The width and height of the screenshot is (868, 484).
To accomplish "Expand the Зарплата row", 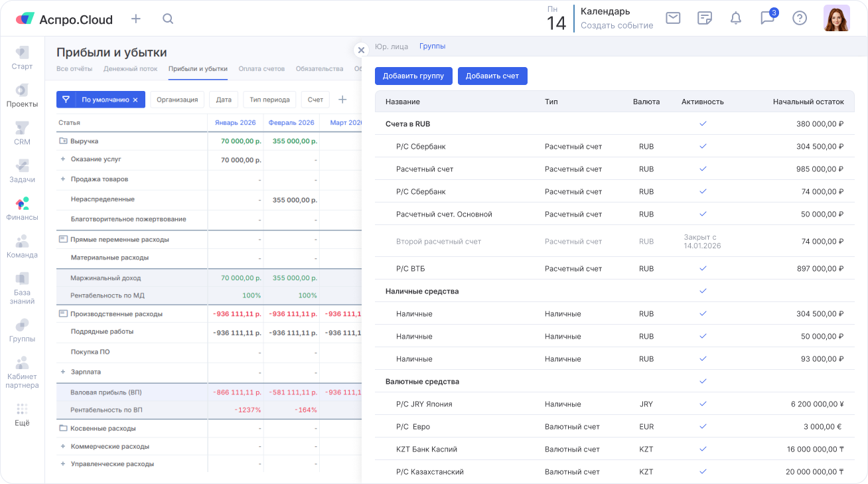I will [x=63, y=372].
